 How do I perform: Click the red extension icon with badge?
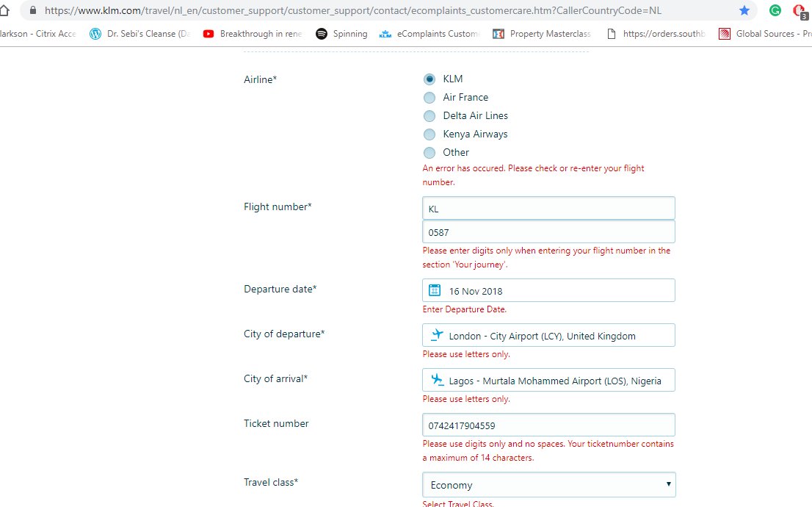[800, 11]
